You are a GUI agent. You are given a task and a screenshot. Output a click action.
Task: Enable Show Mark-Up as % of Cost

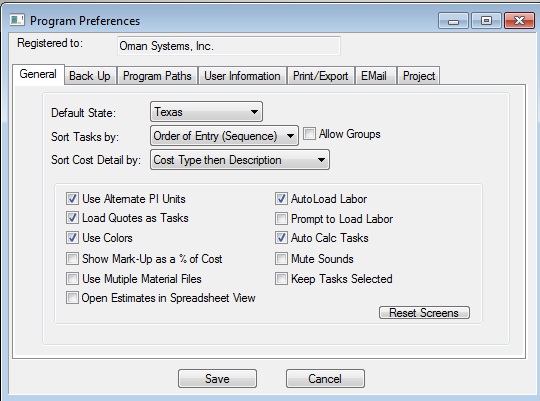[72, 258]
